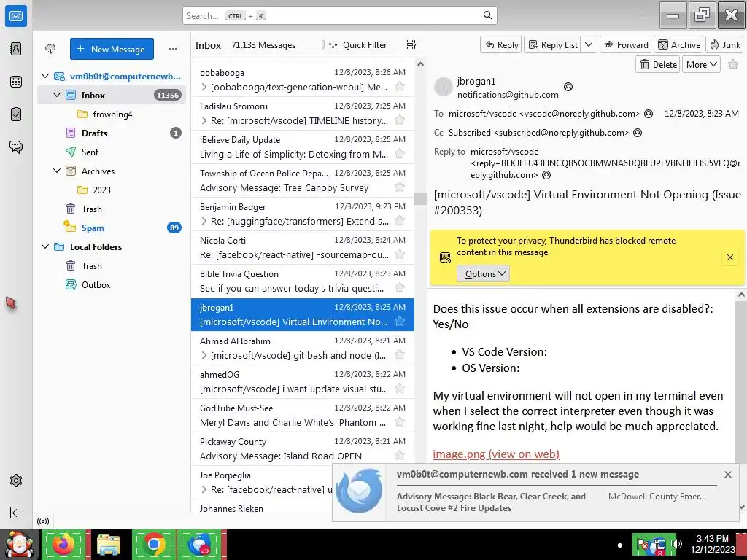Dismiss the blocked remote content notification
The image size is (747, 560).
tap(729, 257)
